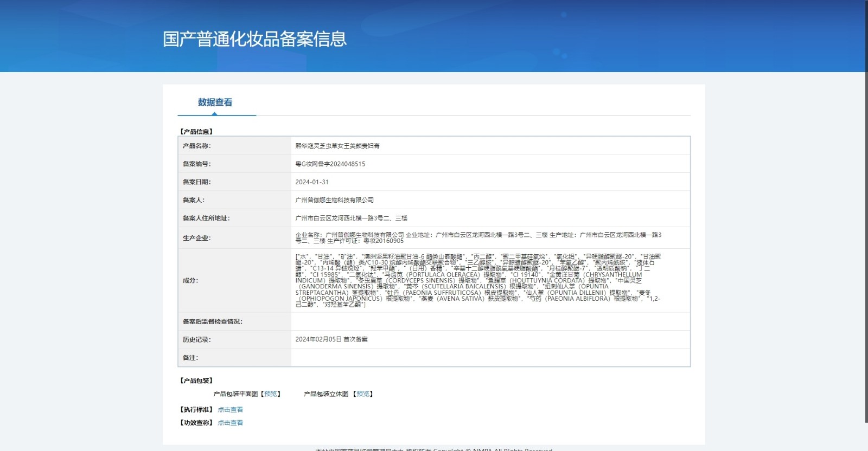
Task: Click the product name value 熙华蔻灵芝虫草女王美颜贵妇膏
Action: (337, 146)
